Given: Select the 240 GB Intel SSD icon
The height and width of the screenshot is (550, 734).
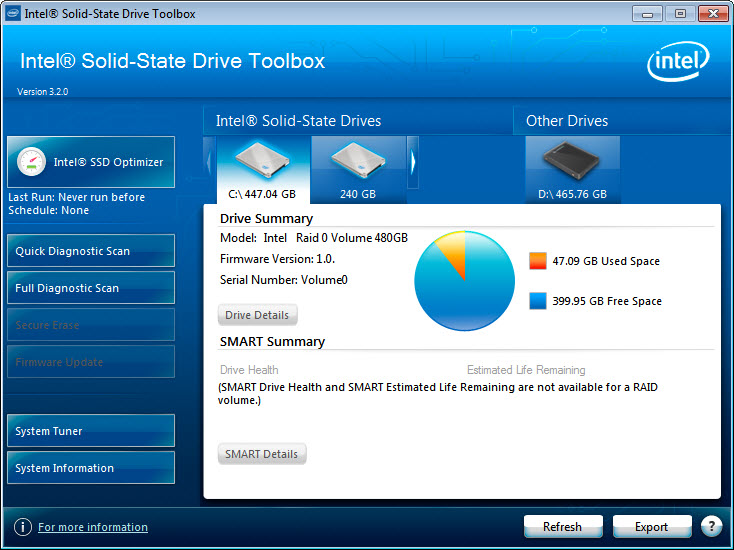Looking at the screenshot, I should pyautogui.click(x=357, y=163).
